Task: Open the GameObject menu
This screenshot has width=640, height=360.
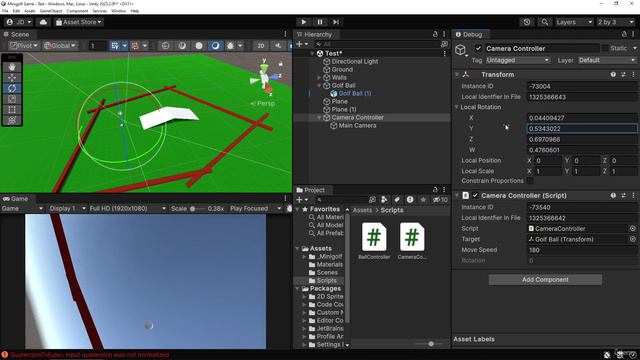Action: click(x=51, y=11)
